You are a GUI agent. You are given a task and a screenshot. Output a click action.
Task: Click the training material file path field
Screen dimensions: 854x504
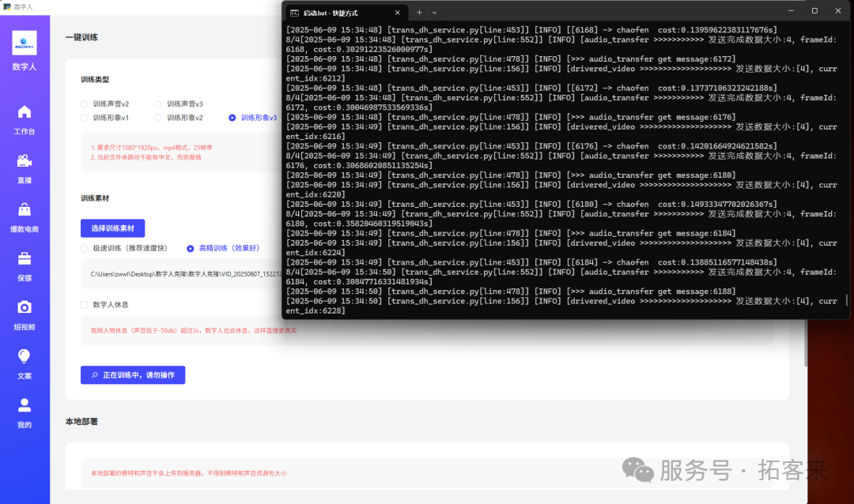(x=182, y=274)
